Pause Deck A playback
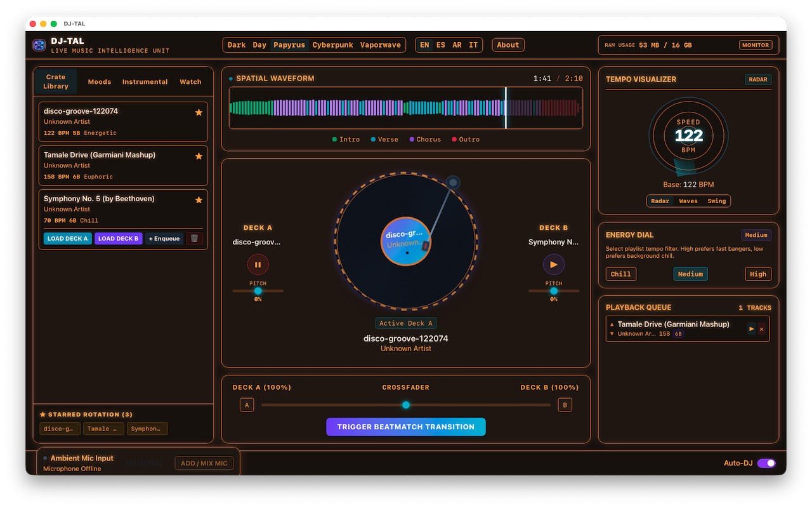This screenshot has width=812, height=508. click(x=258, y=265)
